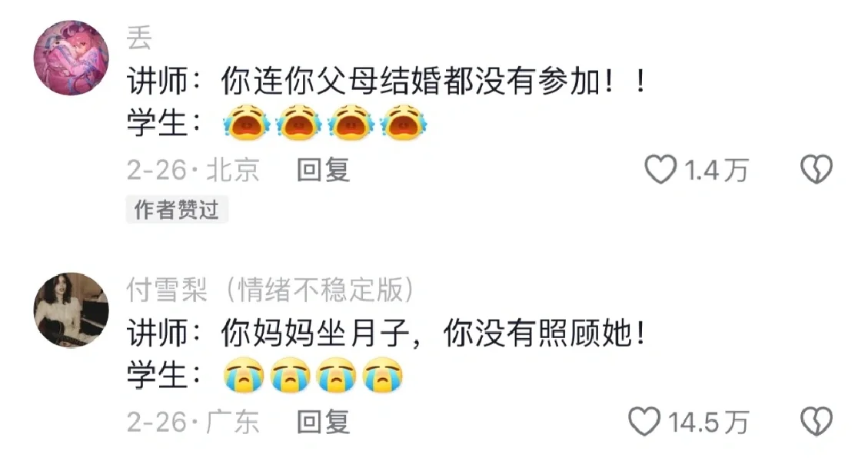Open profile from 丢's pink avatar
Image resolution: width=868 pixels, height=461 pixels.
(72, 58)
